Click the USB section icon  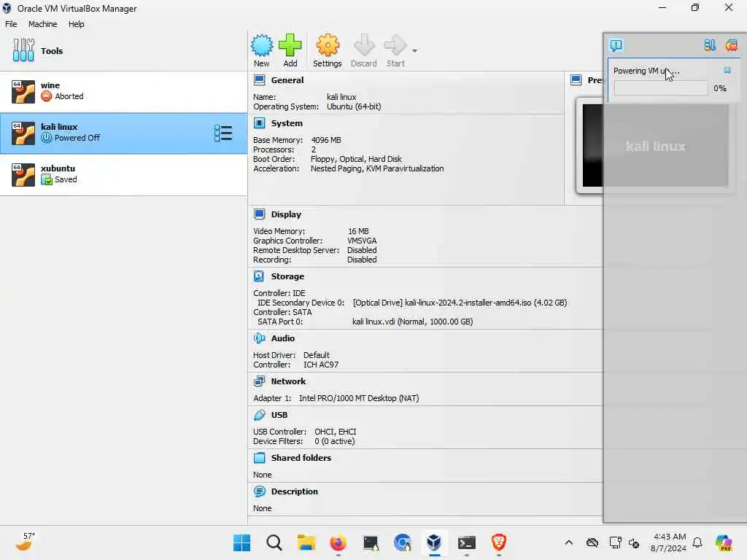click(x=259, y=415)
